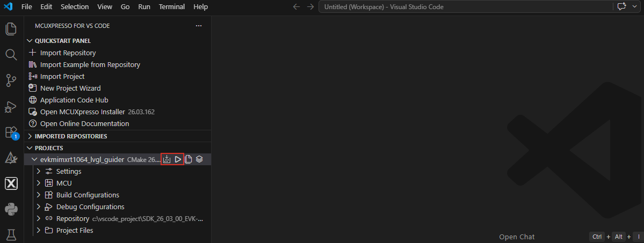The image size is (644, 243).
Task: Open the Terminal menu
Action: [x=172, y=7]
